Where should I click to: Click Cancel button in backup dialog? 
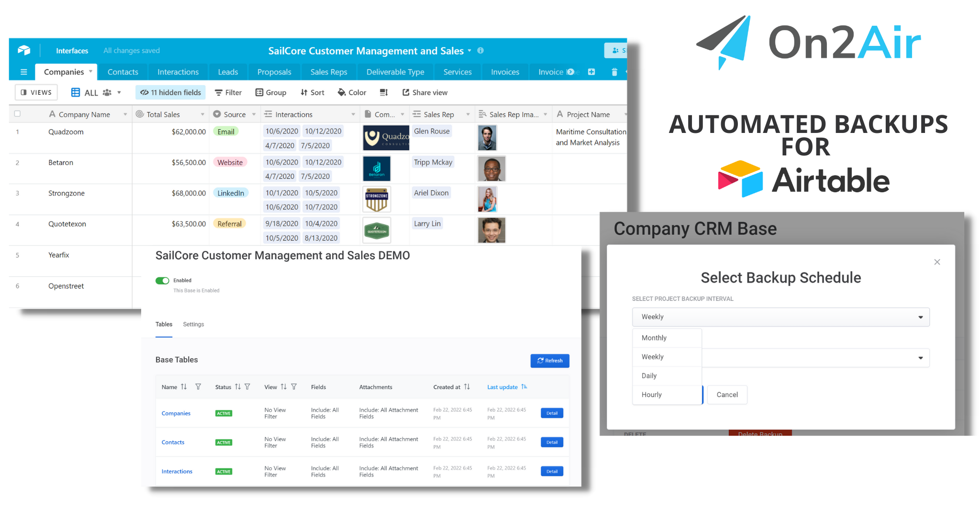727,394
